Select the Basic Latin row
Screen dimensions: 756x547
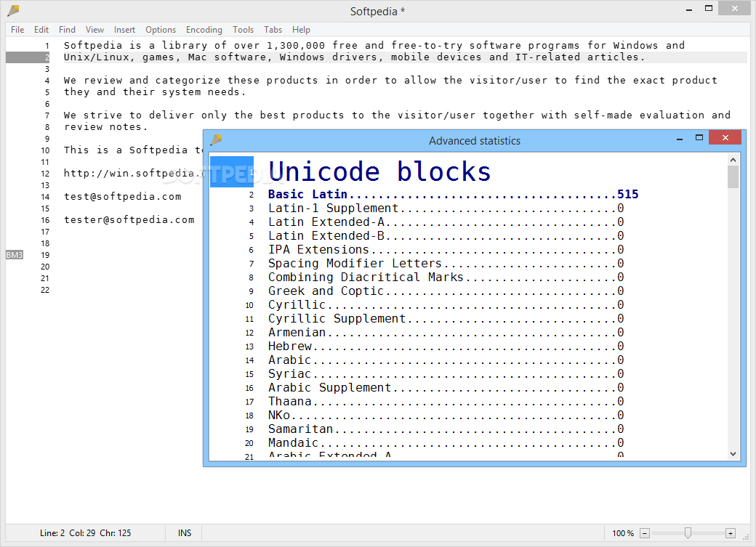453,194
